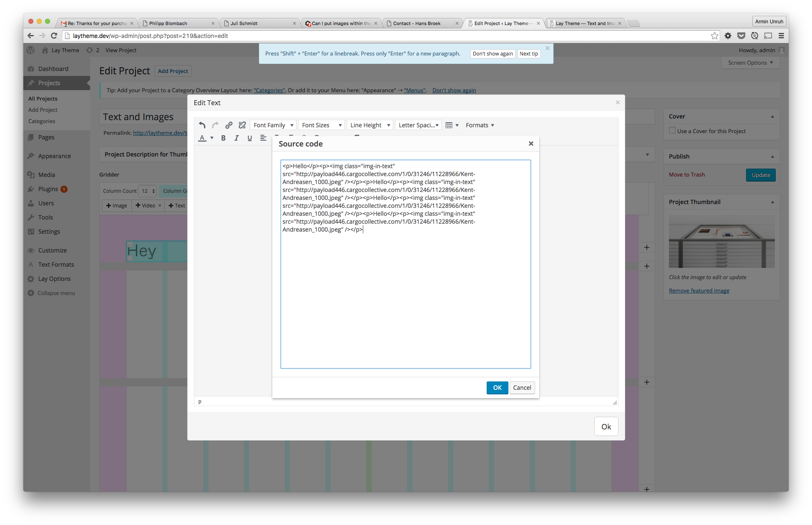Dismiss the tip with 'Don't show again'
This screenshot has width=812, height=525.
[x=493, y=53]
